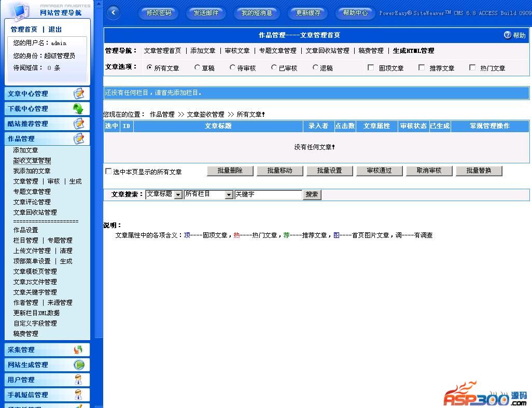Open 自定义字段管理 in sidebar tree
This screenshot has width=532, height=408.
pyautogui.click(x=35, y=323)
